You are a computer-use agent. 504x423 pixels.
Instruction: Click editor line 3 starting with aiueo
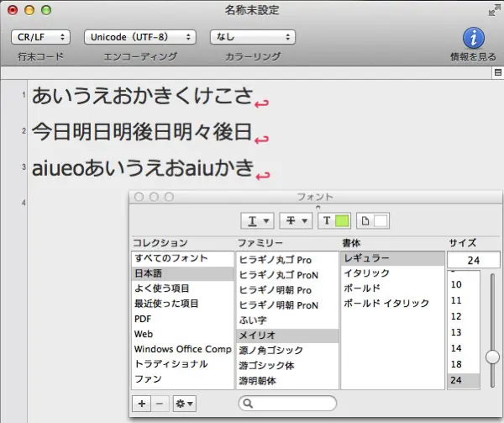click(143, 168)
